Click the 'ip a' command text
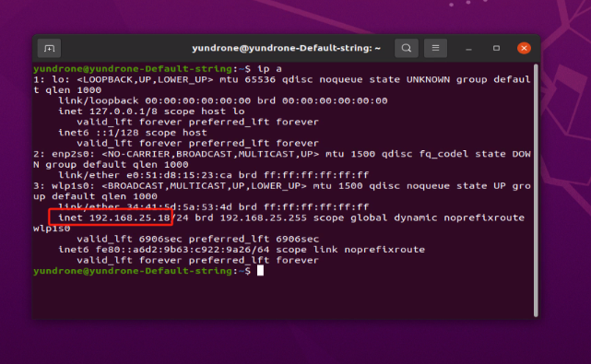Screen dimensions: 591x364 click(x=269, y=69)
